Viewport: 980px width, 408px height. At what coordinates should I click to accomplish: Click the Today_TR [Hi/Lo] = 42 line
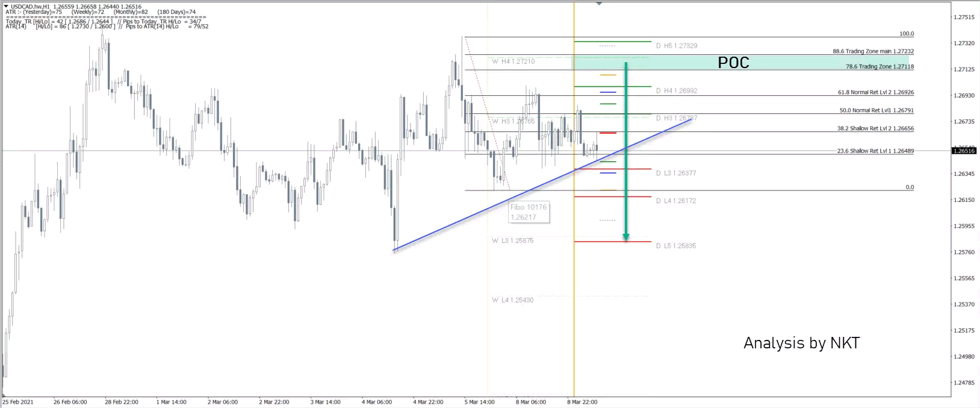point(104,22)
